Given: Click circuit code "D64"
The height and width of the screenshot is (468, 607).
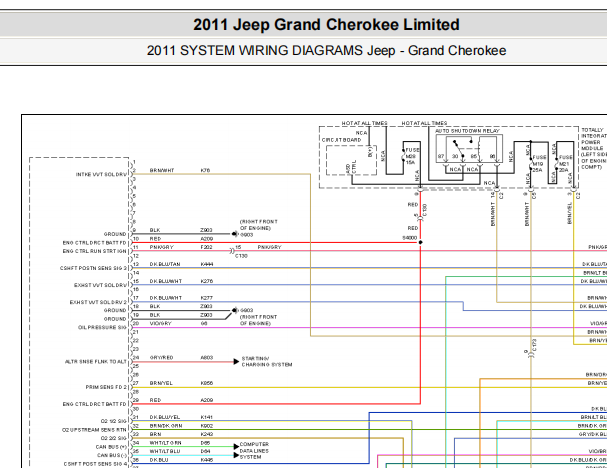Looking at the screenshot, I should (205, 451).
